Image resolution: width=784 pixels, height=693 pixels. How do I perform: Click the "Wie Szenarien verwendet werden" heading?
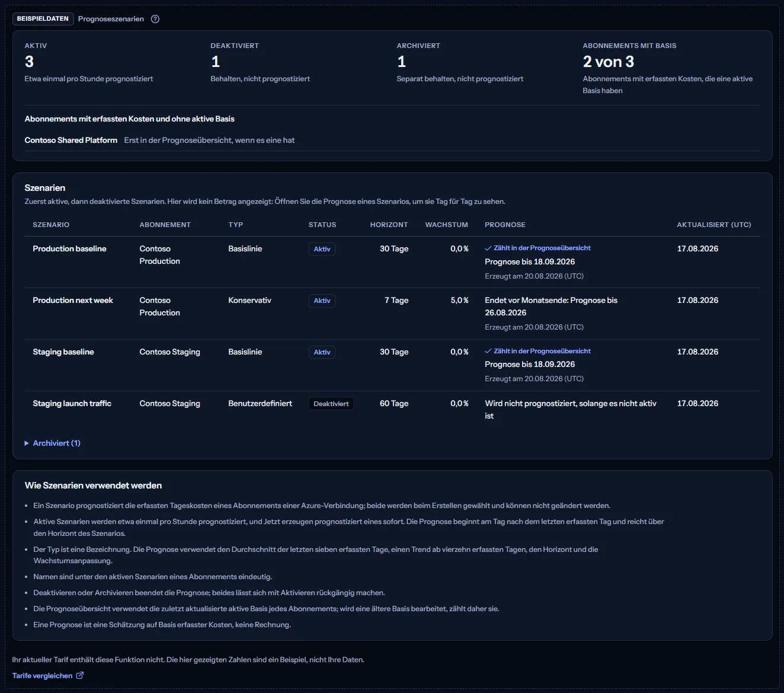pos(93,486)
